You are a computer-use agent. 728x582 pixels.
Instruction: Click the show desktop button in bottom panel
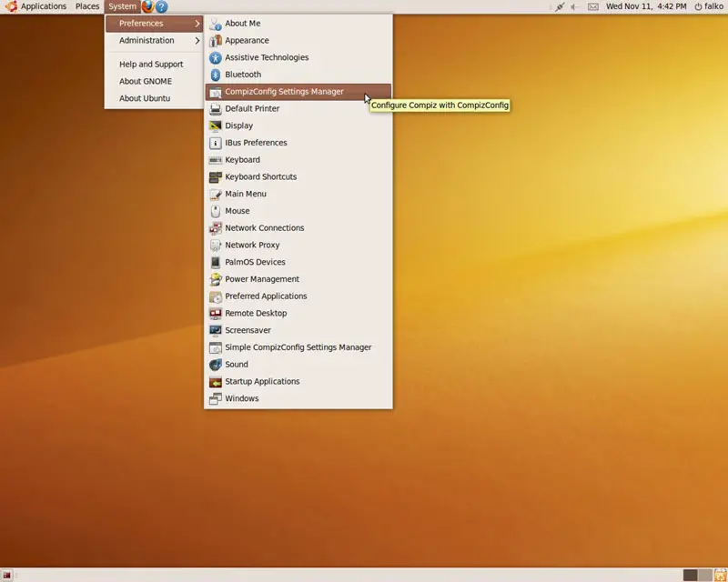(x=6, y=576)
